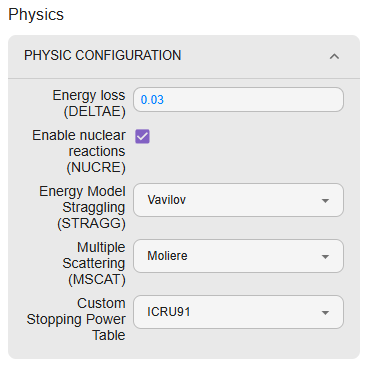Viewport: 368px width, 380px height.
Task: Click the Energy loss (DELTAE) label
Action: coord(89,103)
